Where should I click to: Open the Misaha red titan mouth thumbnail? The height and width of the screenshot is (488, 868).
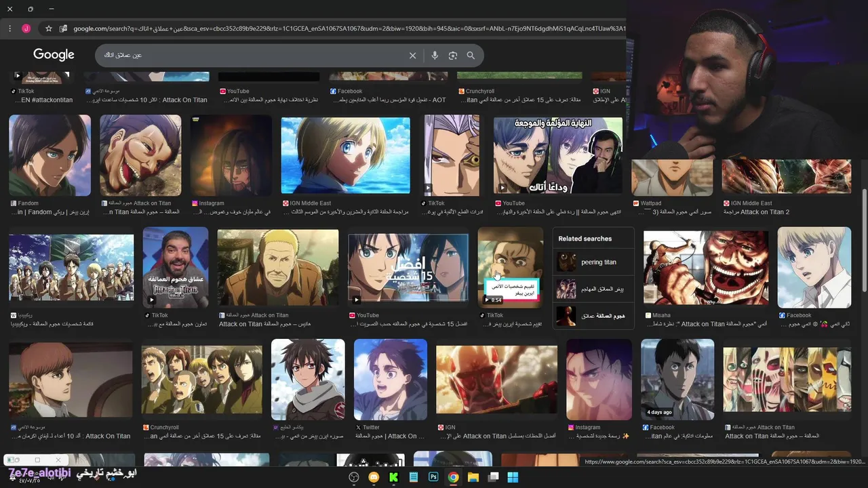(706, 267)
